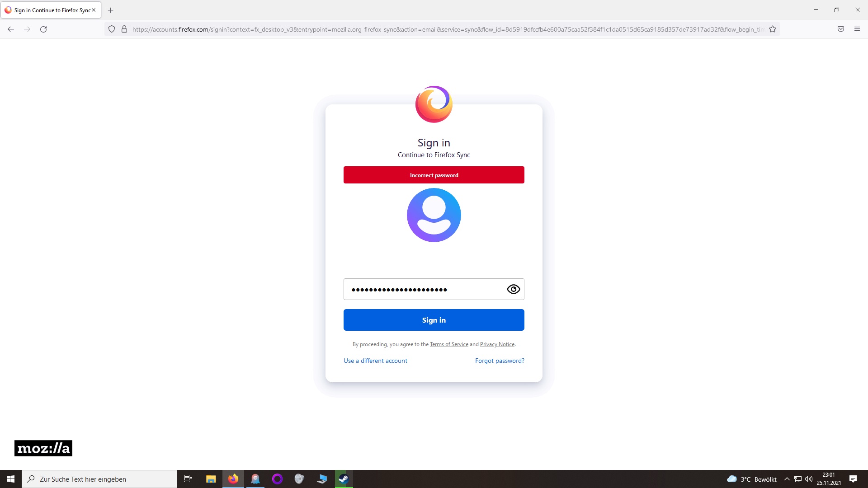Toggle password visibility with eye icon

pyautogui.click(x=513, y=289)
